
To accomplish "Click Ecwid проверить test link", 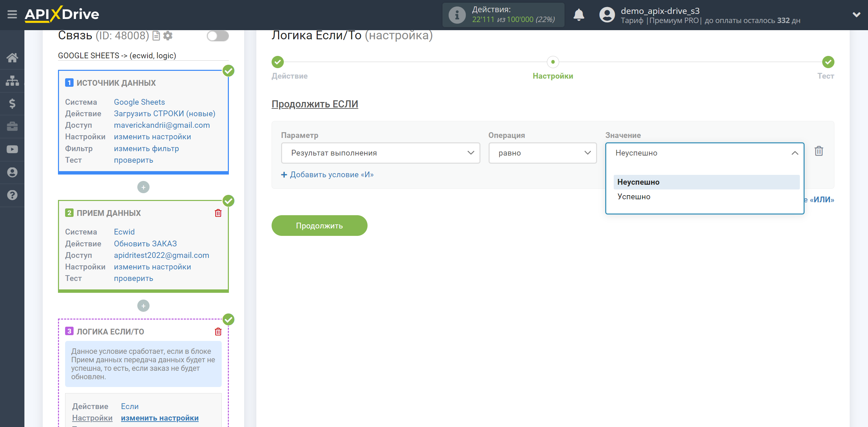I will [133, 278].
